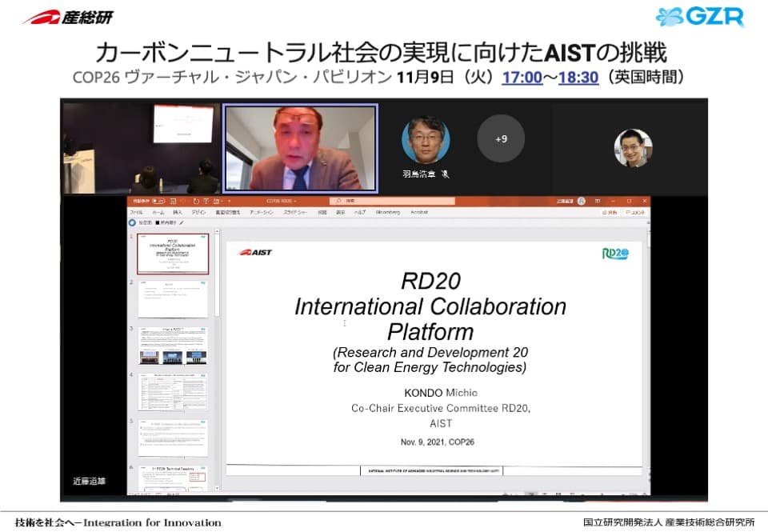Click the +9 more participants badge
The width and height of the screenshot is (768, 532).
pyautogui.click(x=501, y=138)
